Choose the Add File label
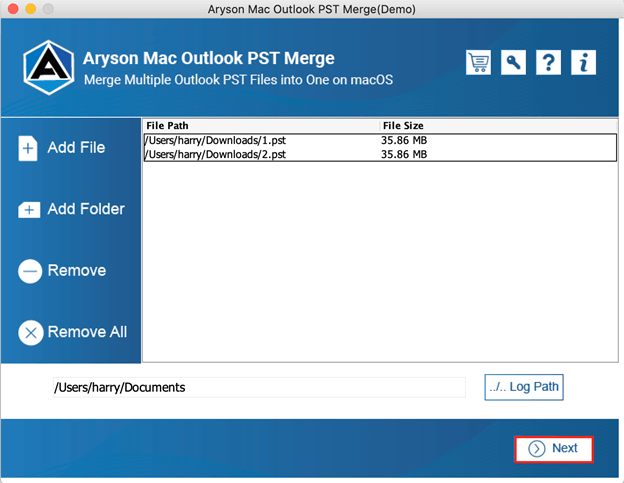The image size is (624, 483). coord(76,148)
